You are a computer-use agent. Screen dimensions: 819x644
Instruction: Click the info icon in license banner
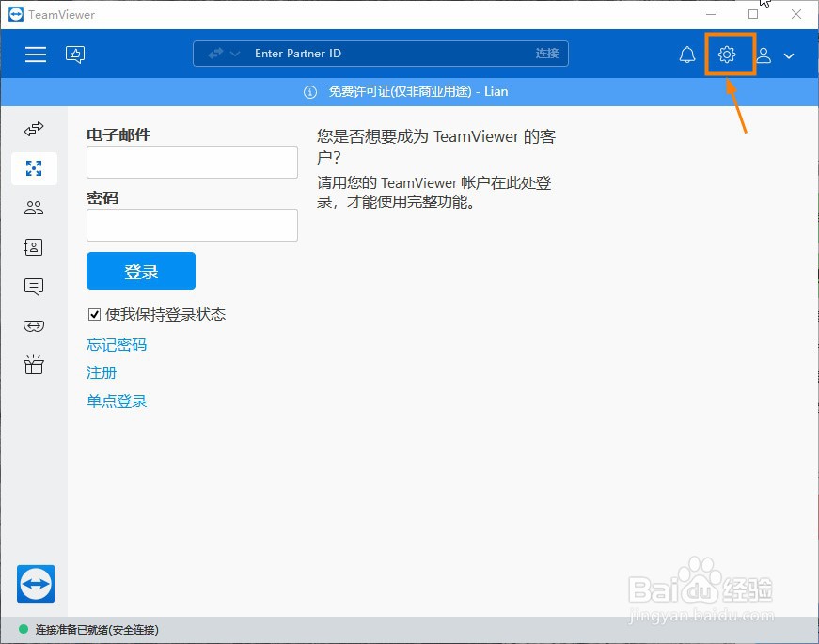pos(310,92)
